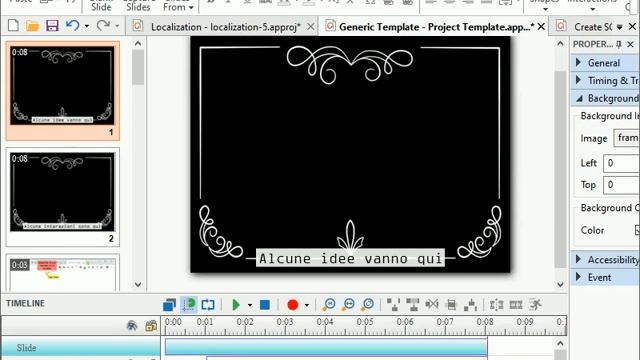Save the project with the floppy disk icon
The width and height of the screenshot is (640, 360).
(52, 26)
